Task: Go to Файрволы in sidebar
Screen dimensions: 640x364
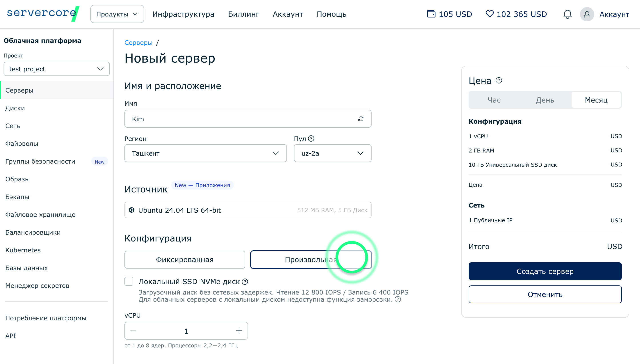Action: [x=57, y=144]
